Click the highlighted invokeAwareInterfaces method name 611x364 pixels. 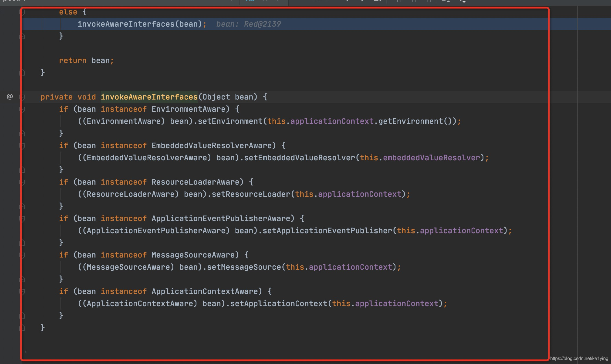pos(149,97)
